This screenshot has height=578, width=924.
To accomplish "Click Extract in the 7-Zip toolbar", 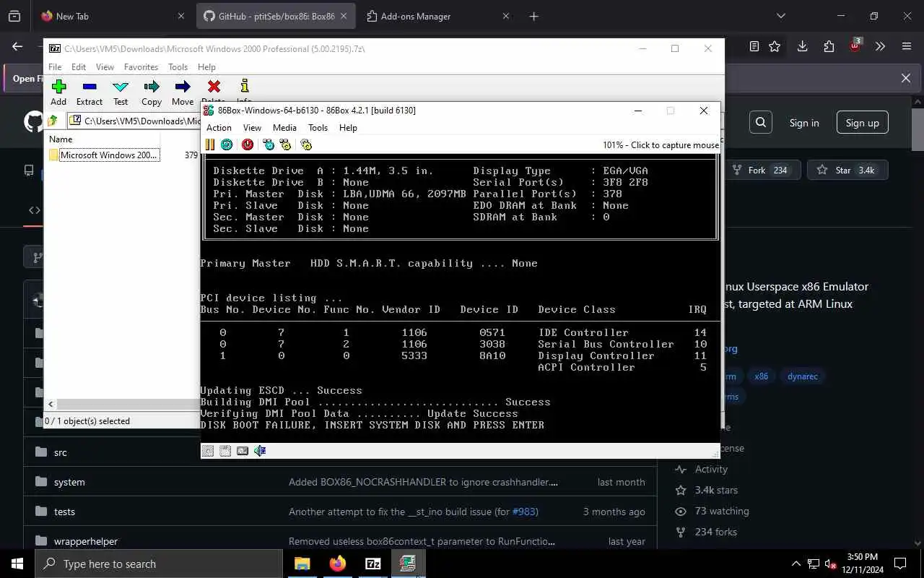I will pyautogui.click(x=90, y=92).
